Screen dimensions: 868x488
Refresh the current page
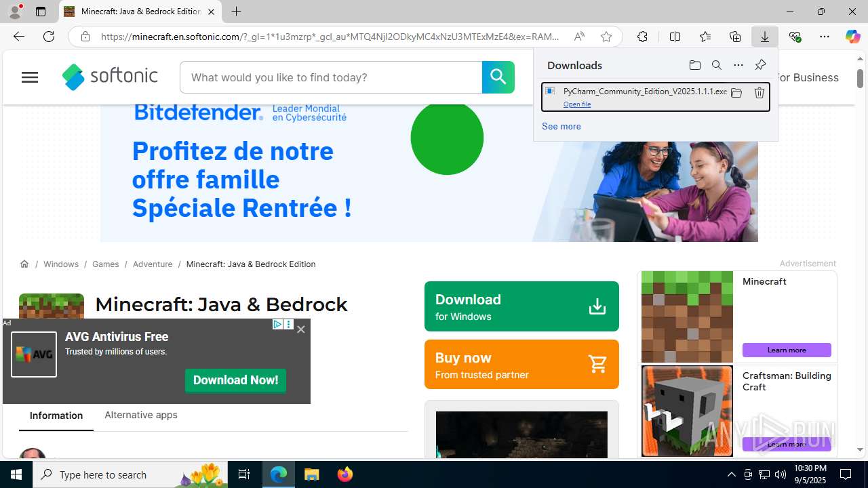click(x=49, y=37)
